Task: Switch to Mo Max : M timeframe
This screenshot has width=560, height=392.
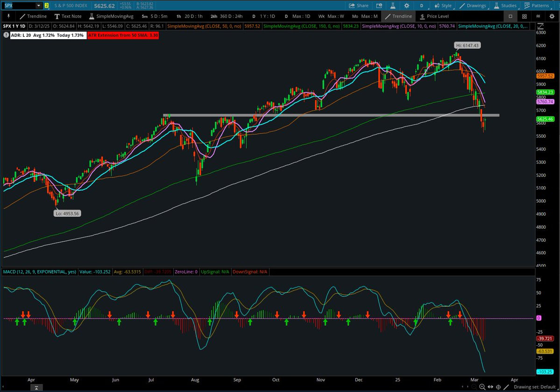Action: point(365,16)
